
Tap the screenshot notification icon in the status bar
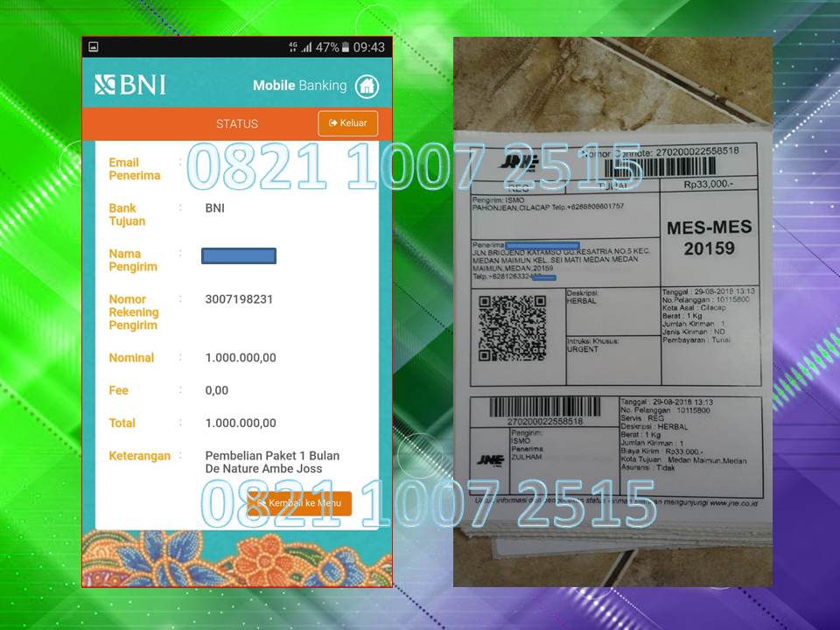tap(94, 46)
